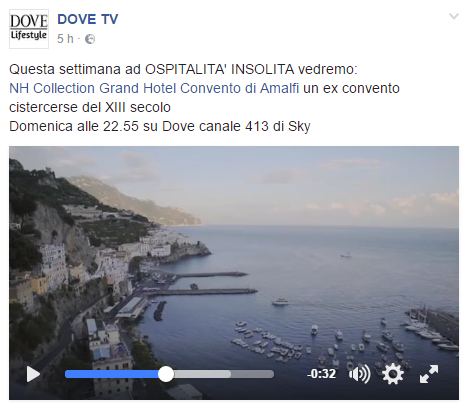Select the Domenica alle 22.55 text line
Viewport: 471px width, 416px height.
[x=160, y=126]
